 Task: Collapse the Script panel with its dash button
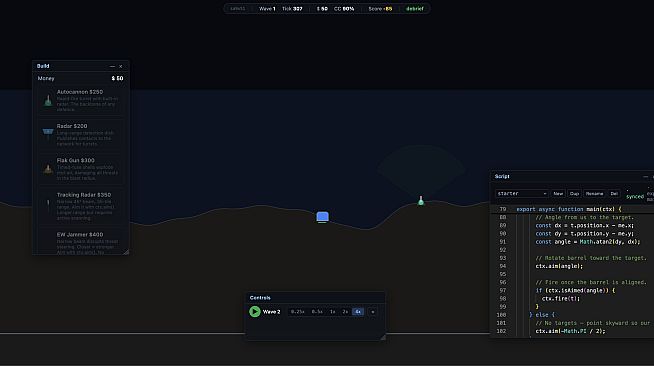coord(645,177)
